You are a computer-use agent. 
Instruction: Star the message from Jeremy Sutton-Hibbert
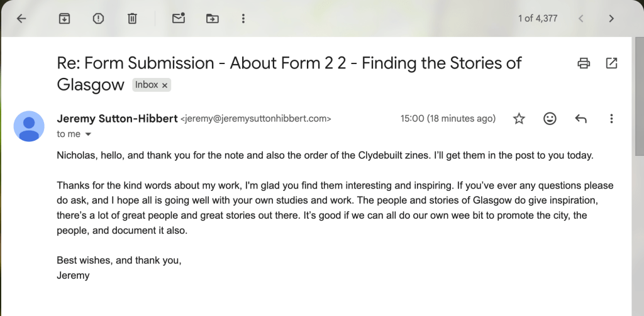point(519,119)
